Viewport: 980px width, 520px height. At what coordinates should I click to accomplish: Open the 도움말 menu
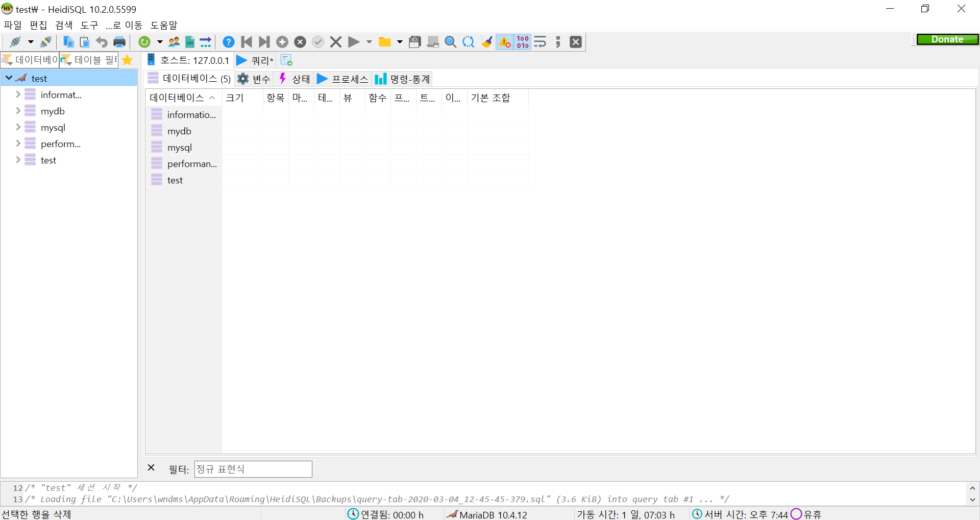(164, 25)
